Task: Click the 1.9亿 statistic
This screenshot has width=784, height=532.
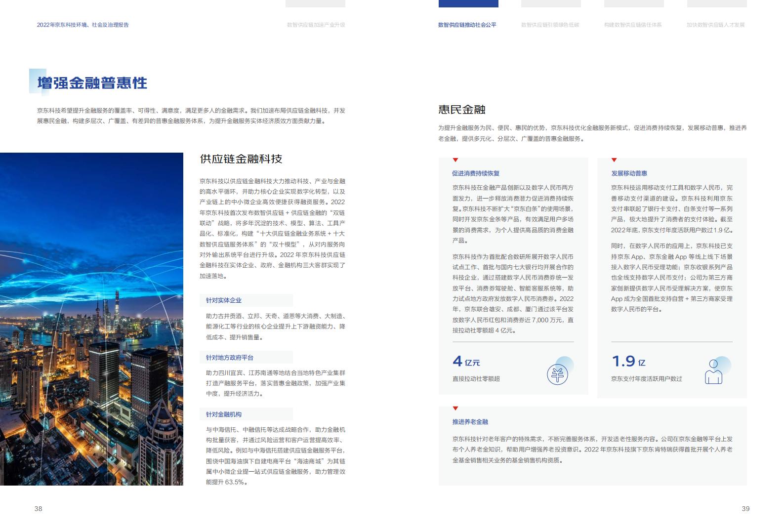Action: pos(628,362)
